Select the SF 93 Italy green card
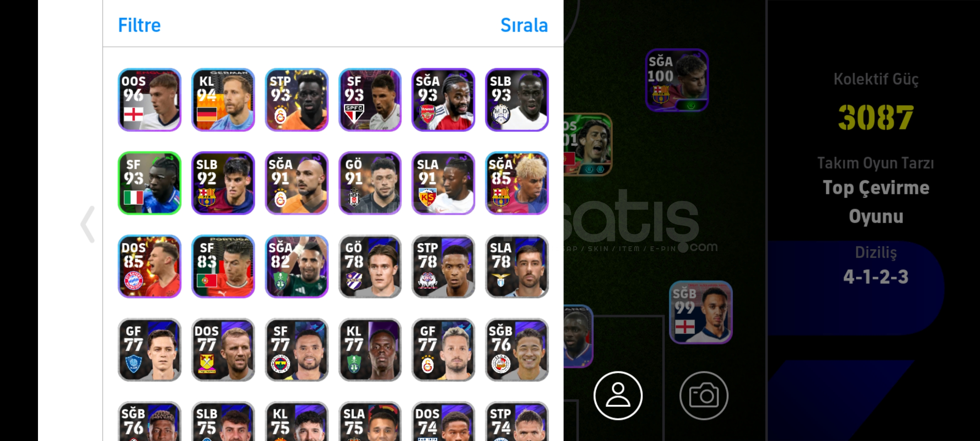980x441 pixels. click(x=149, y=183)
